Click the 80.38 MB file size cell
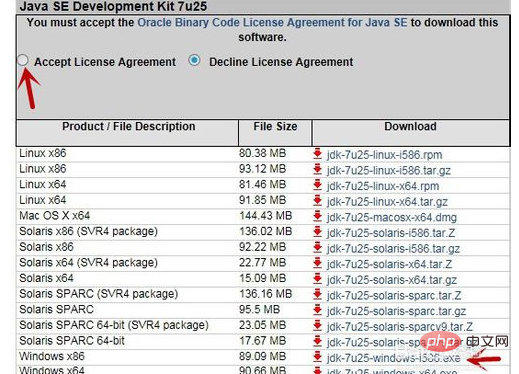The height and width of the screenshot is (374, 519). pos(262,153)
